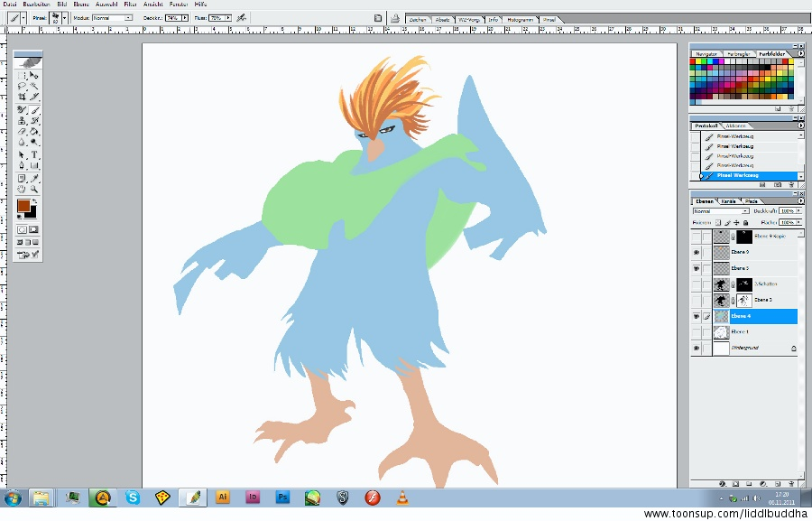
Task: Select the Pen tool
Action: (x=22, y=166)
